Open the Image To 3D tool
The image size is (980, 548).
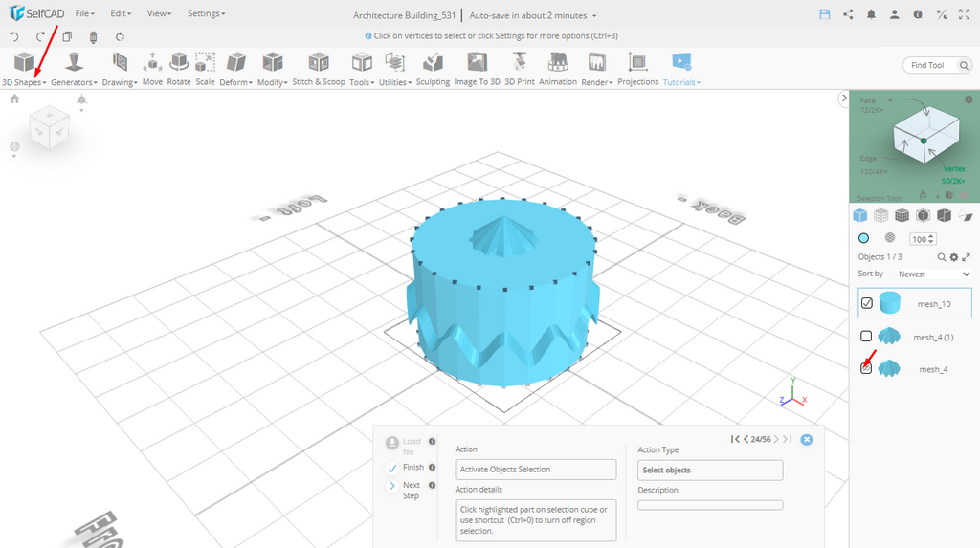(x=477, y=69)
